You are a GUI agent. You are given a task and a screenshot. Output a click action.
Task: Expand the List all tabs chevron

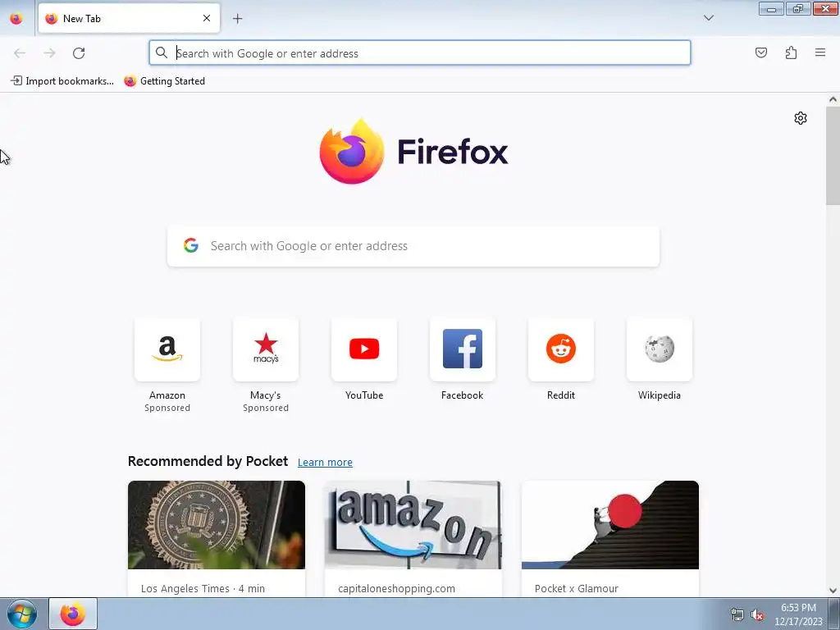(708, 18)
